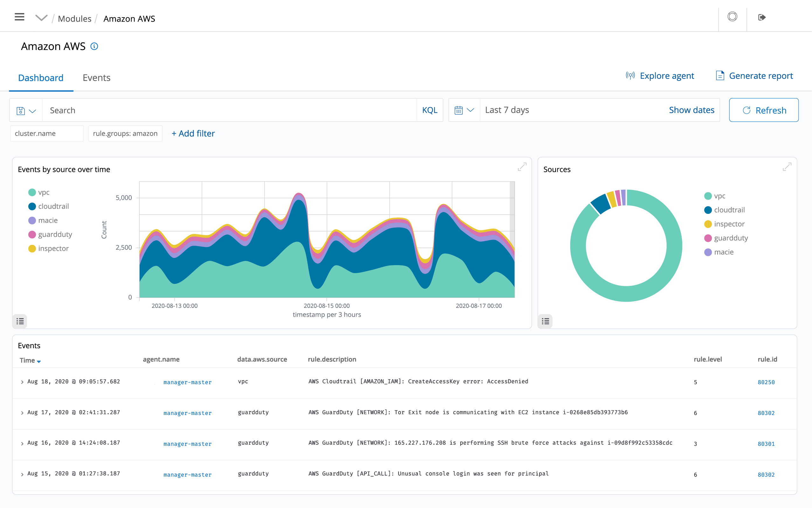Open manager-master agent in Aug 16 row
The image size is (812, 508).
[187, 444]
